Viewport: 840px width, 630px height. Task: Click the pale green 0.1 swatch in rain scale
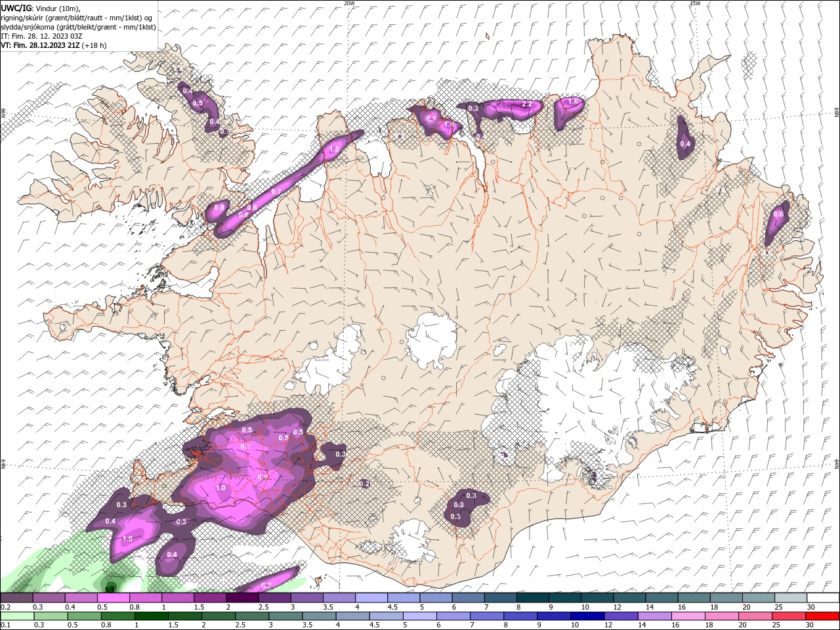(x=17, y=616)
